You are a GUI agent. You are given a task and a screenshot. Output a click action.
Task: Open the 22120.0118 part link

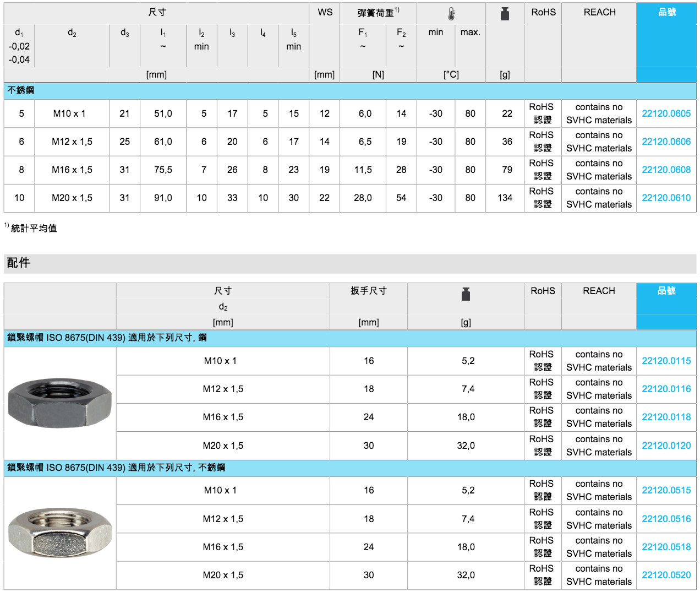(666, 417)
